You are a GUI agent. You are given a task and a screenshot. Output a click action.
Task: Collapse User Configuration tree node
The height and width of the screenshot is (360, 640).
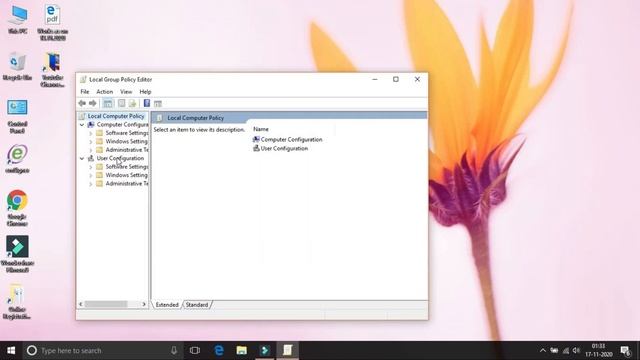[82, 158]
